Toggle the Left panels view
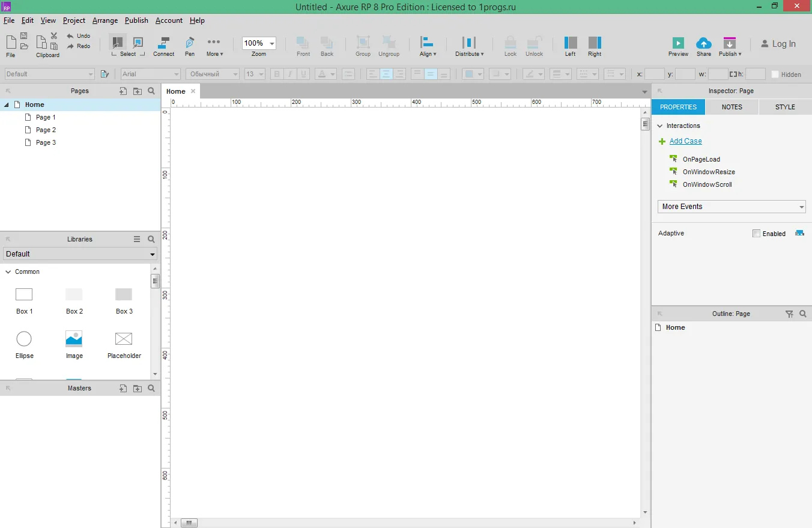812x528 pixels. pos(571,46)
